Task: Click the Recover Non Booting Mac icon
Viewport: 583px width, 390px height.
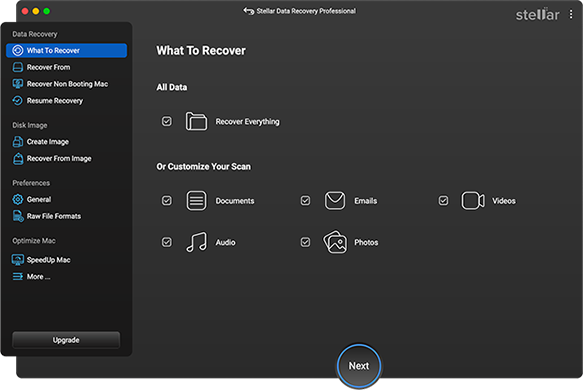Action: tap(17, 84)
